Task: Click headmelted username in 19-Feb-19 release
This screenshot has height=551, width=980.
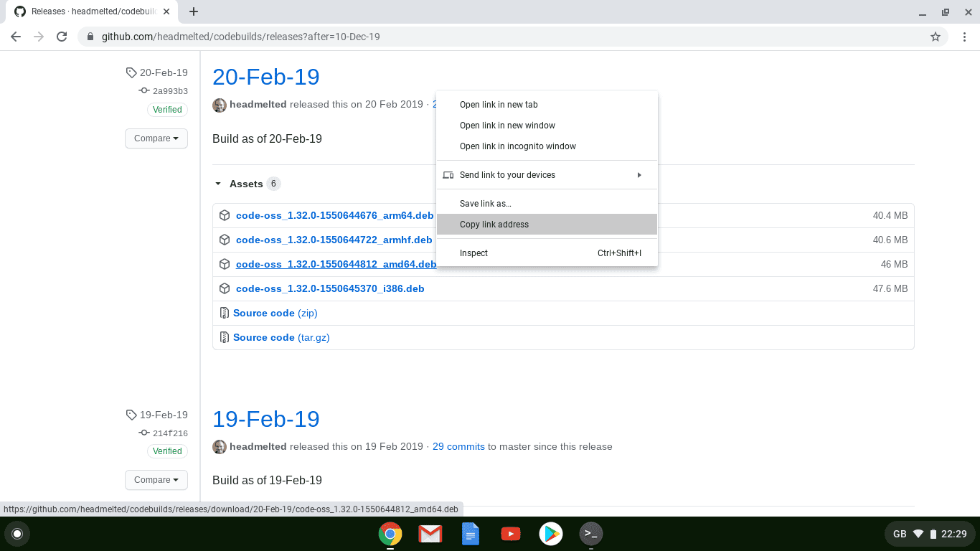Action: [258, 446]
